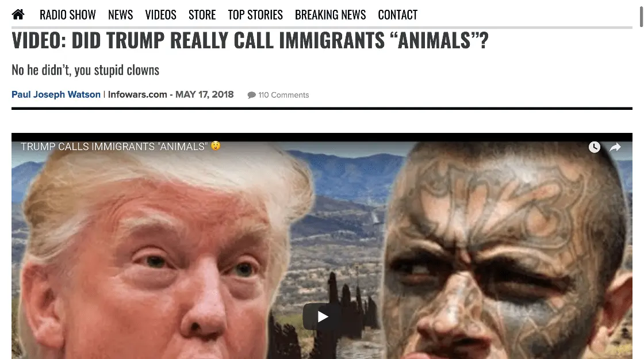Select Top Stories in navigation

click(x=255, y=15)
